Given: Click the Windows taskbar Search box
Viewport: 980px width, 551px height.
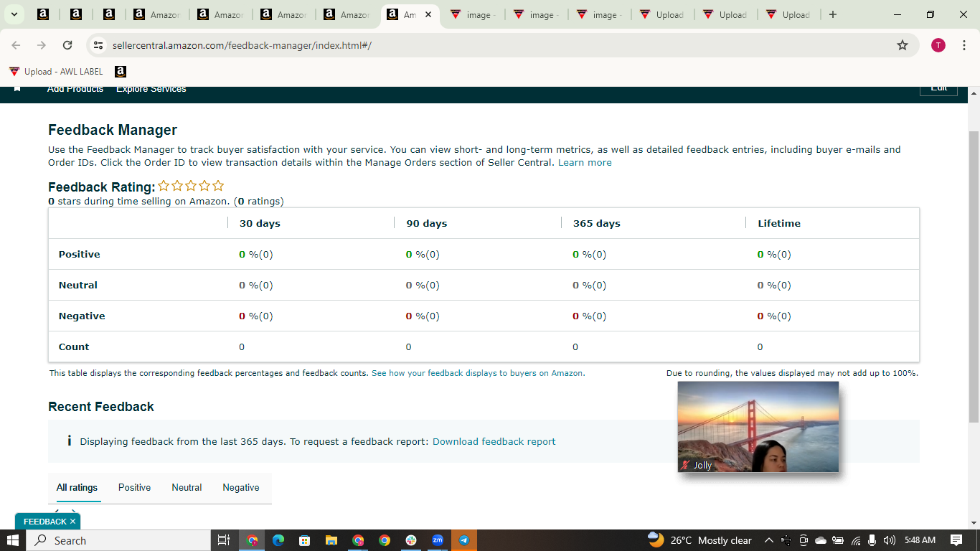Looking at the screenshot, I should pos(117,540).
